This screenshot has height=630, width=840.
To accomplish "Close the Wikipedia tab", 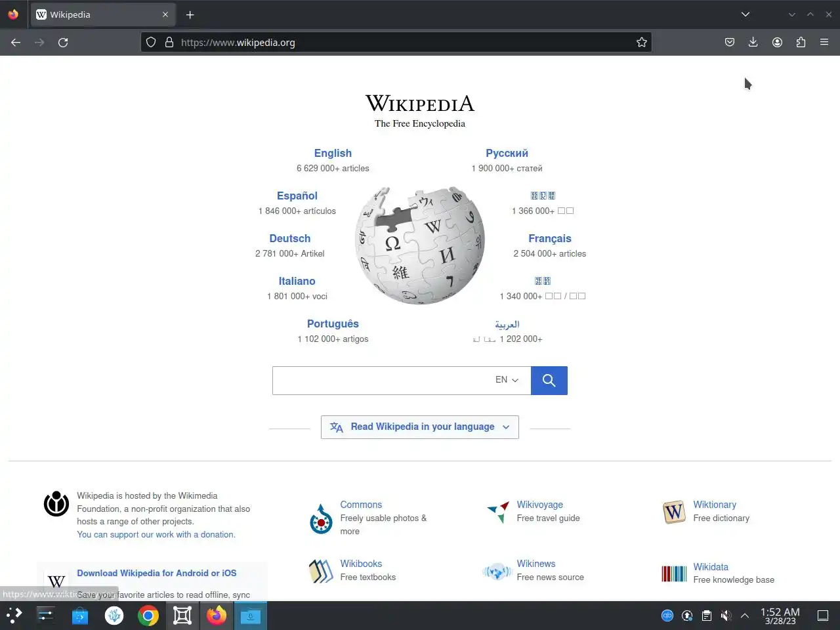I will (165, 14).
